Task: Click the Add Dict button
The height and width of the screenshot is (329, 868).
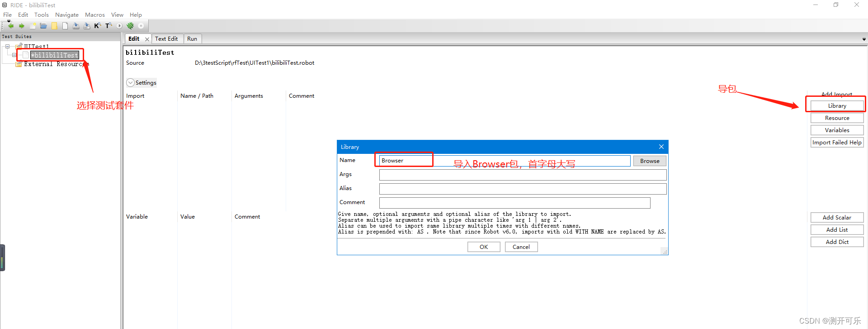Action: point(837,242)
